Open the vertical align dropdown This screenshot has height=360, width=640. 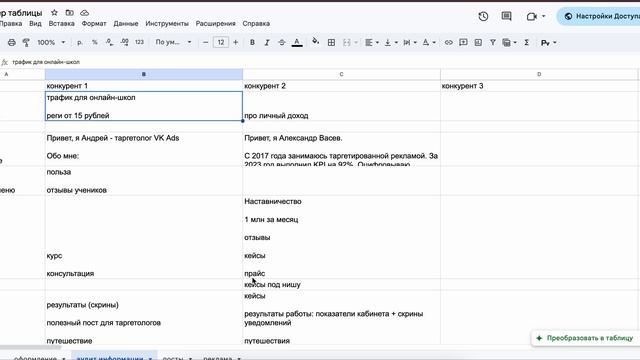[x=391, y=42]
